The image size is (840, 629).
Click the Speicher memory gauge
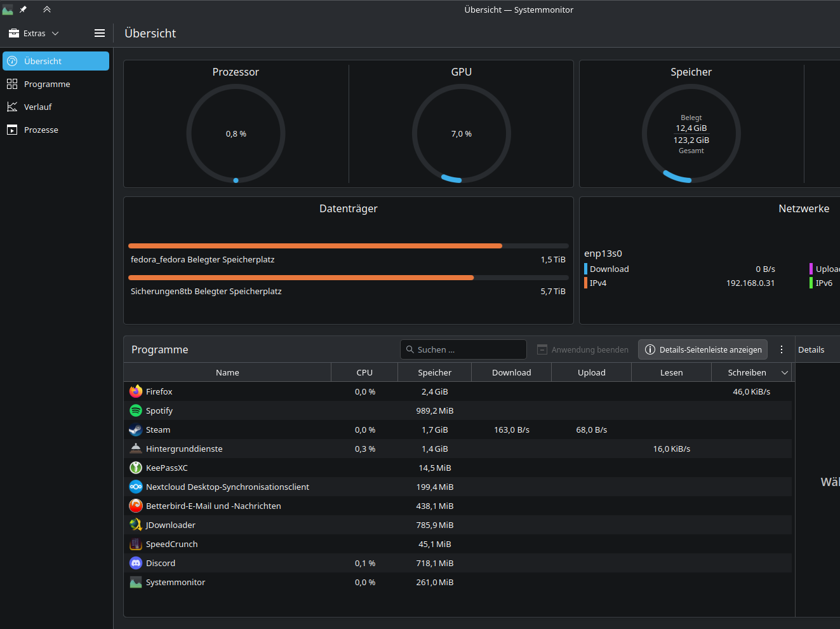[x=691, y=133]
